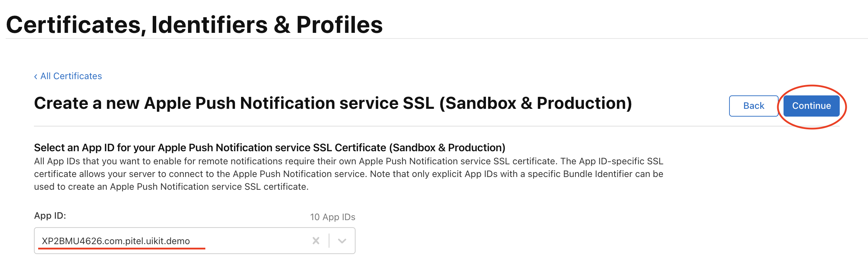Click the Certificates, Identifiers & Profiles title
The height and width of the screenshot is (265, 868).
pyautogui.click(x=194, y=25)
